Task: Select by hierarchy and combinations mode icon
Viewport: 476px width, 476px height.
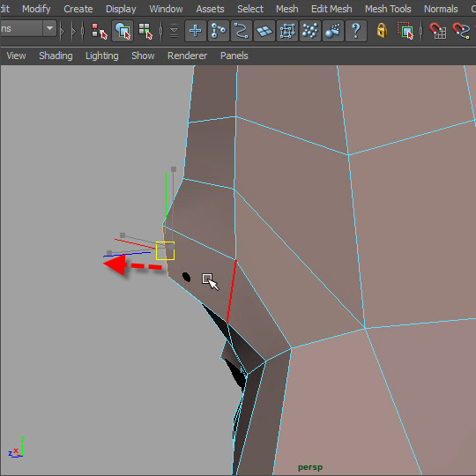Action: [x=100, y=31]
